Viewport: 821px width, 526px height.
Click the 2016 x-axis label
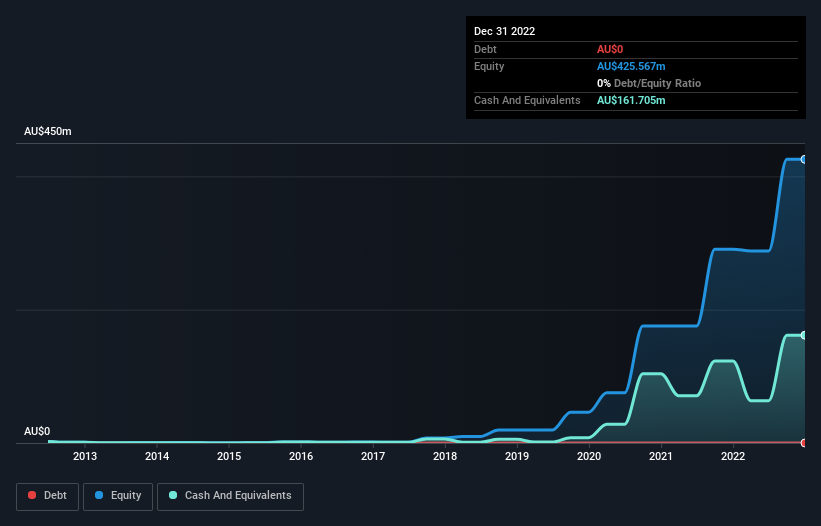pos(301,456)
